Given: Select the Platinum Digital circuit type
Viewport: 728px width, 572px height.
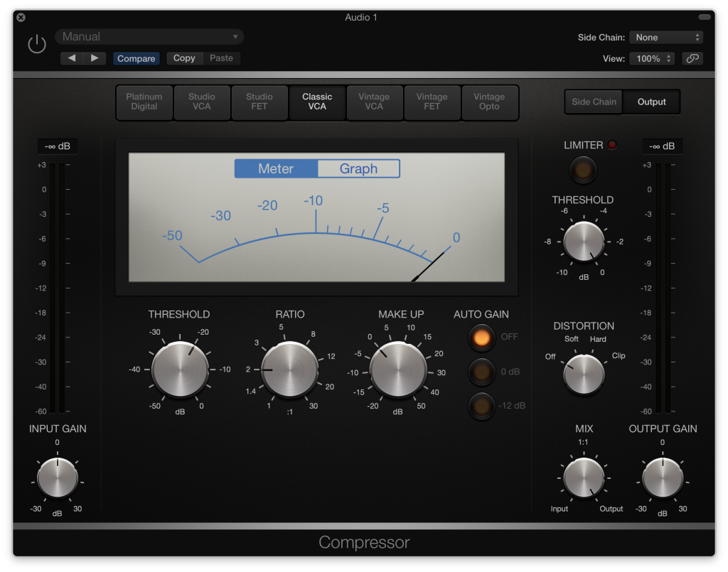Looking at the screenshot, I should [144, 102].
